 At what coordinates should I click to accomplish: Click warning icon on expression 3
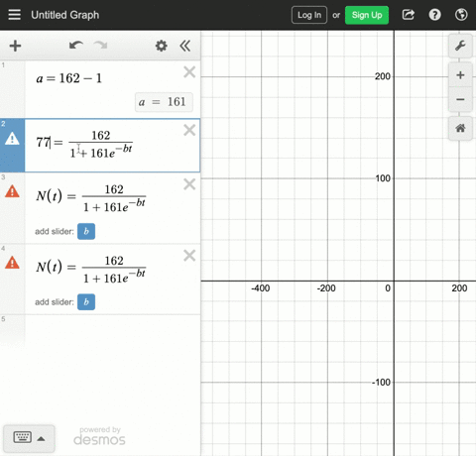coord(12,191)
